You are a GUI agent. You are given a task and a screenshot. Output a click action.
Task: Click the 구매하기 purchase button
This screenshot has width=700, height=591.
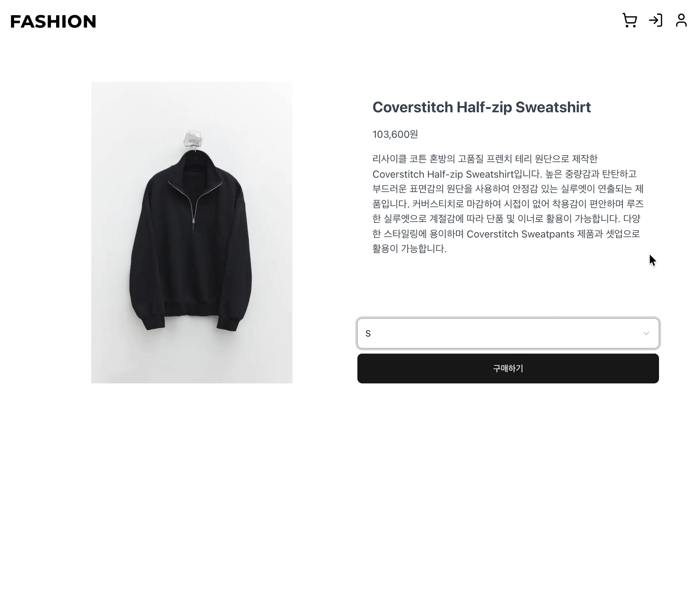pyautogui.click(x=508, y=368)
